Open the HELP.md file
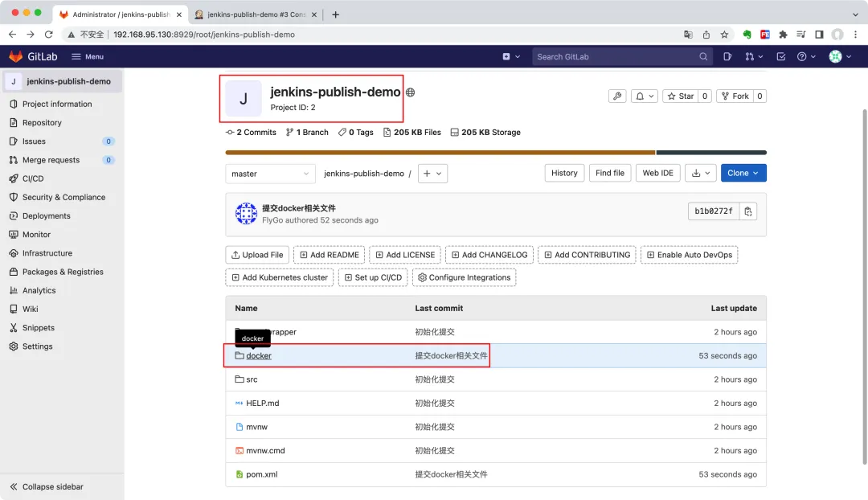Image resolution: width=868 pixels, height=500 pixels. click(262, 403)
